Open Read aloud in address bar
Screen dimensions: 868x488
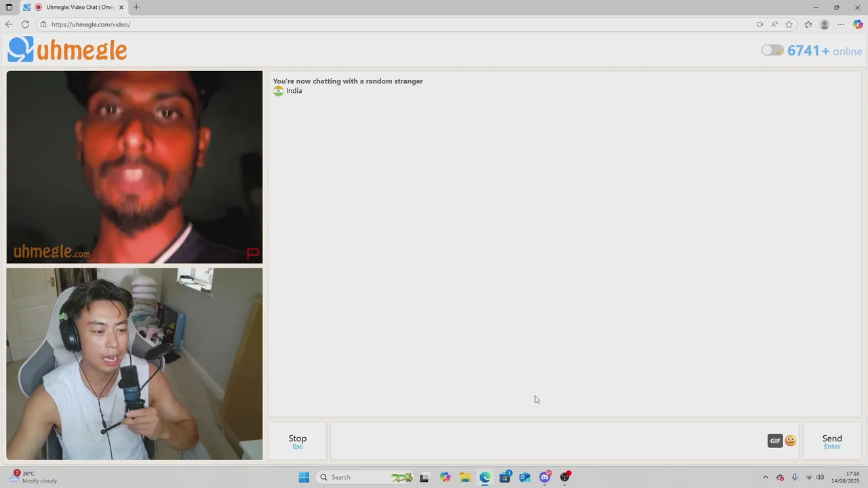(x=774, y=24)
